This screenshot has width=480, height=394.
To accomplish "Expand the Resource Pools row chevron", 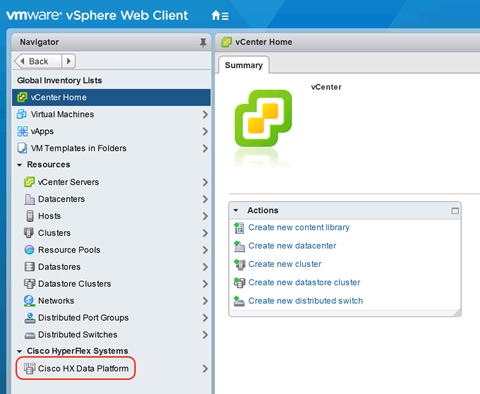I will pos(205,250).
